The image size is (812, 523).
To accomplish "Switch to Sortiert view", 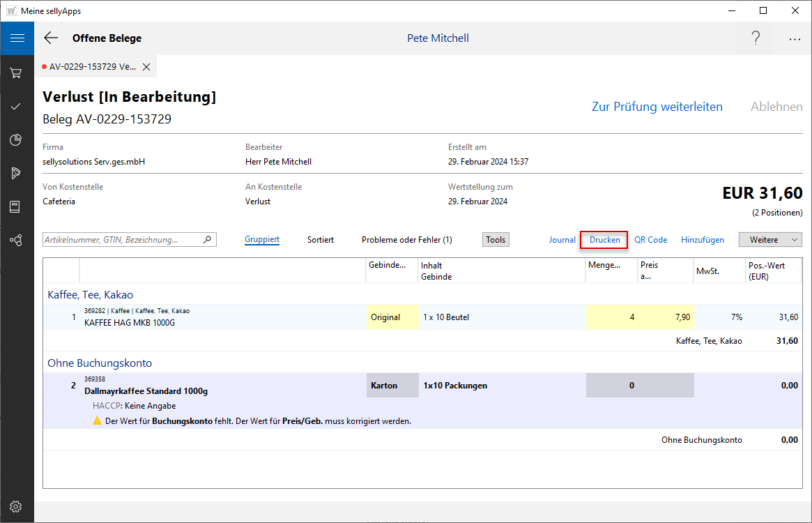I will point(321,240).
